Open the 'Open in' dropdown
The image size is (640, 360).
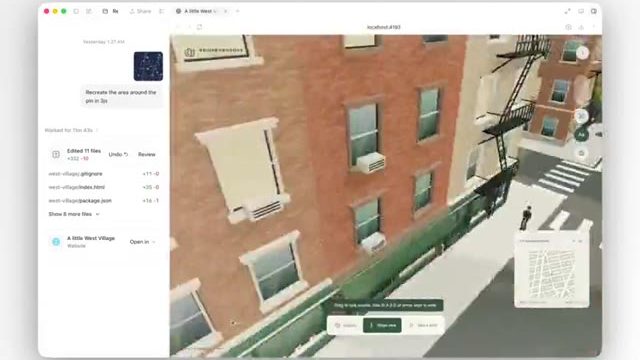pyautogui.click(x=142, y=242)
